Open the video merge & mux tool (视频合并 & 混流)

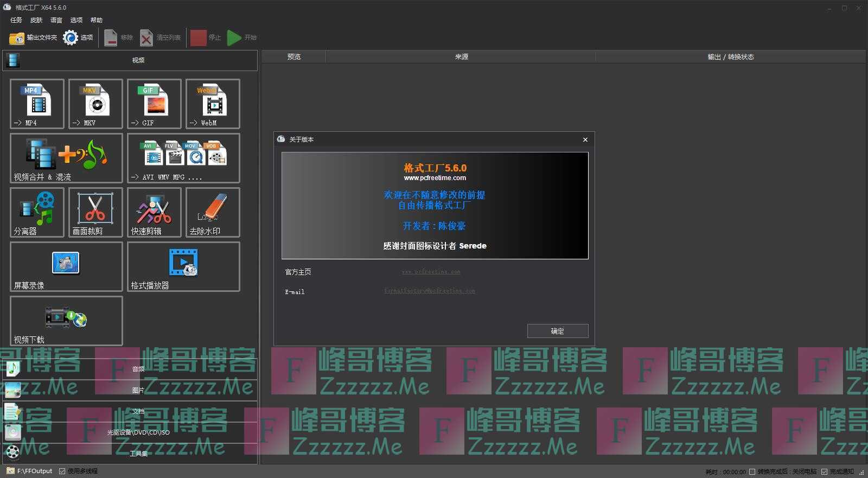pyautogui.click(x=66, y=158)
